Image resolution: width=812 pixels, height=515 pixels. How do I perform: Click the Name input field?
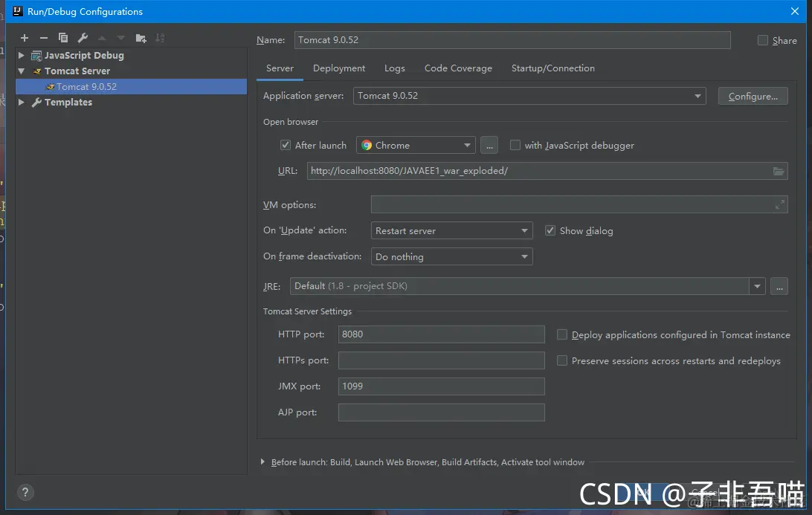(x=512, y=40)
